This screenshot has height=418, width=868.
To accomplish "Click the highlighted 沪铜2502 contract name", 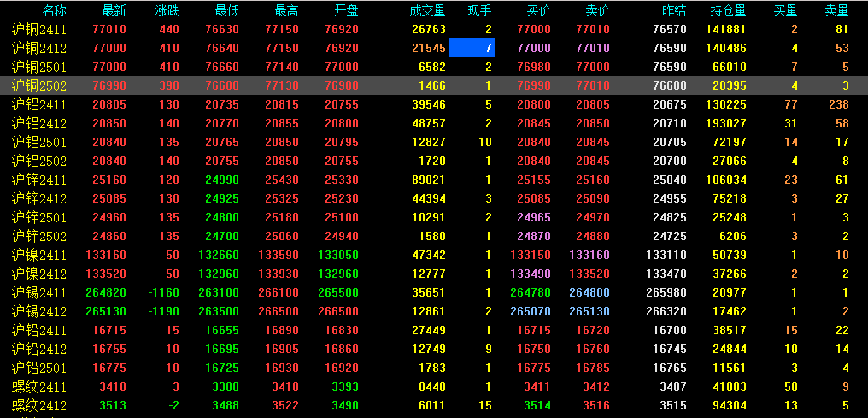I will [x=38, y=85].
